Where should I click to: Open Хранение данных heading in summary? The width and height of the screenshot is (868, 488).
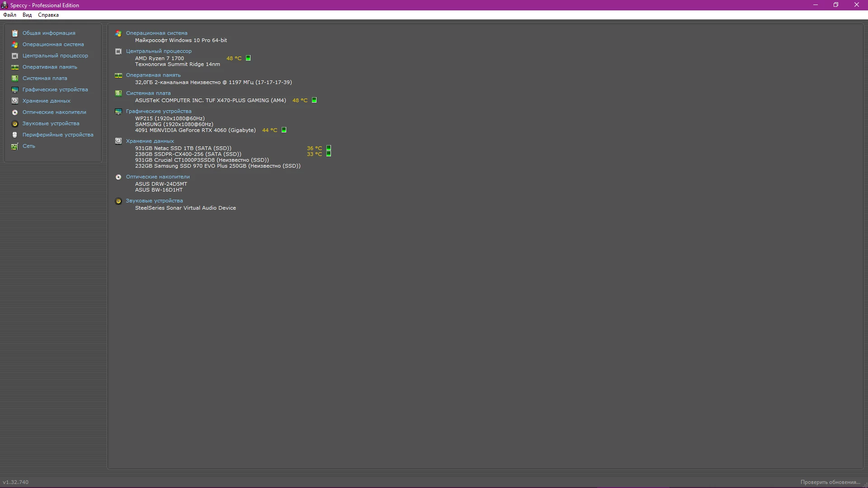coord(150,141)
